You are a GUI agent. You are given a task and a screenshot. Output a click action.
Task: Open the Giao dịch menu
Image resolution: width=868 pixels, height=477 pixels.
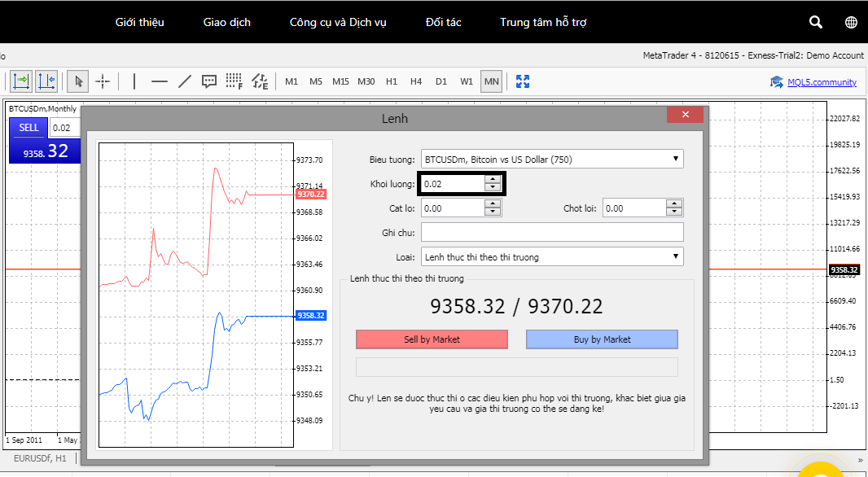(x=226, y=22)
